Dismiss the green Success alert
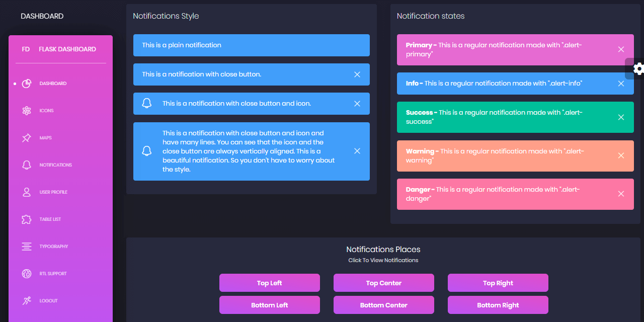 click(x=621, y=117)
